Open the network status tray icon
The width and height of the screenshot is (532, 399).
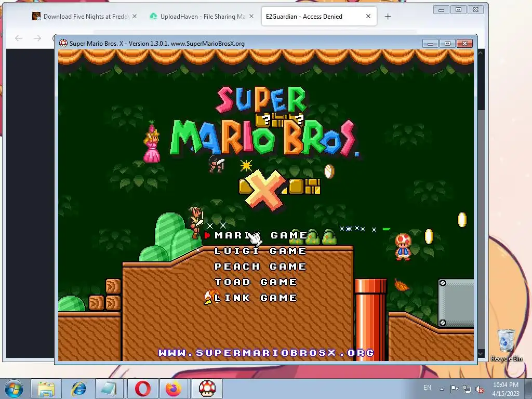point(467,389)
